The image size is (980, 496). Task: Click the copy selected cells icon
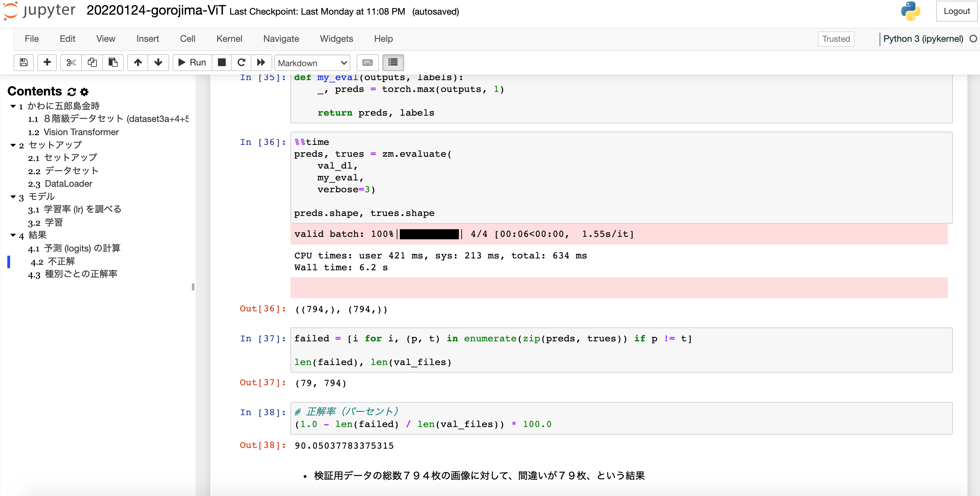click(x=92, y=62)
